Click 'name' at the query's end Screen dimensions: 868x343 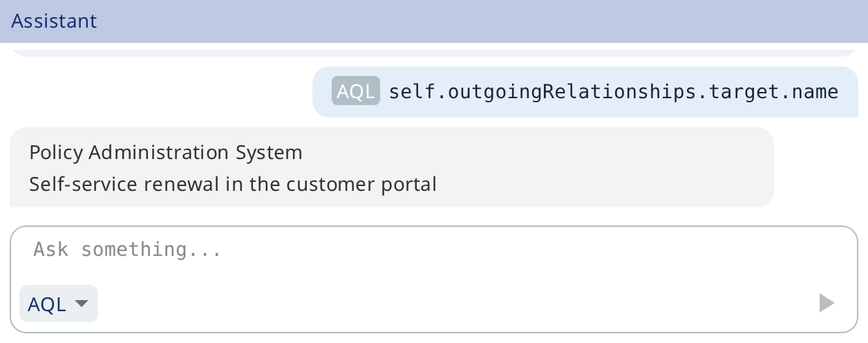click(815, 91)
